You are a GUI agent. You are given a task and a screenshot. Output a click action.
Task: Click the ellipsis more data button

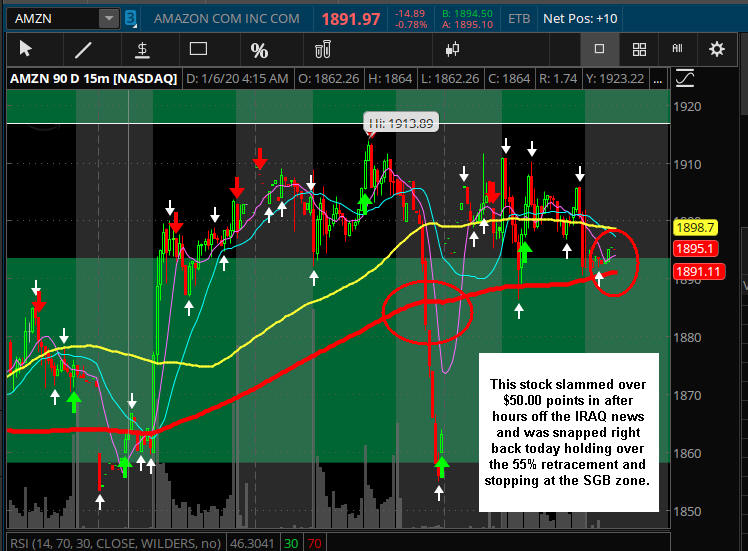(658, 79)
